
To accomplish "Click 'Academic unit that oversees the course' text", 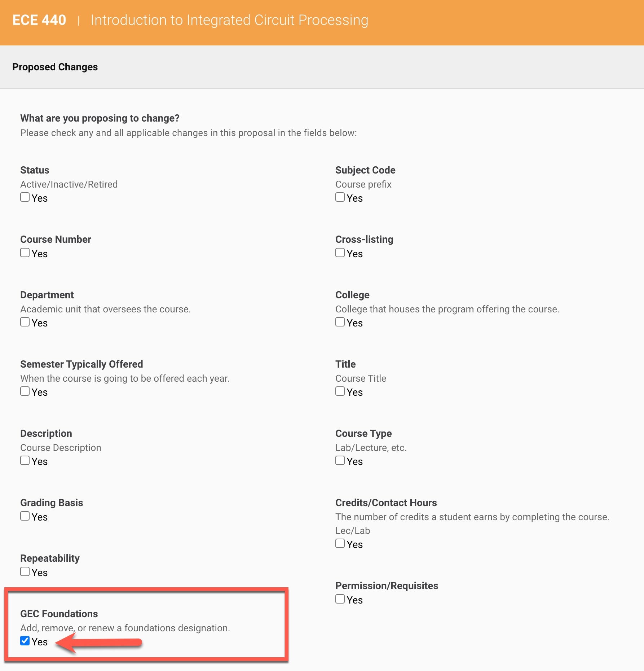I will (x=105, y=309).
